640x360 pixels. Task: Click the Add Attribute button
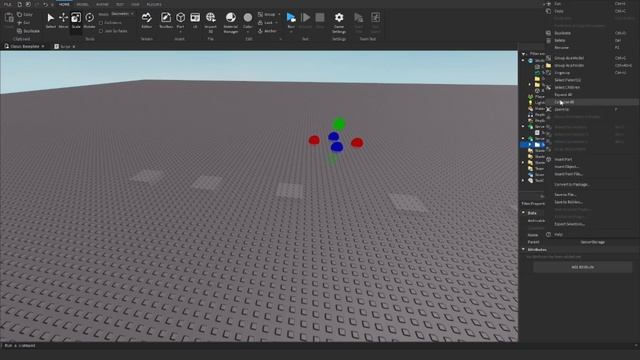click(582, 267)
